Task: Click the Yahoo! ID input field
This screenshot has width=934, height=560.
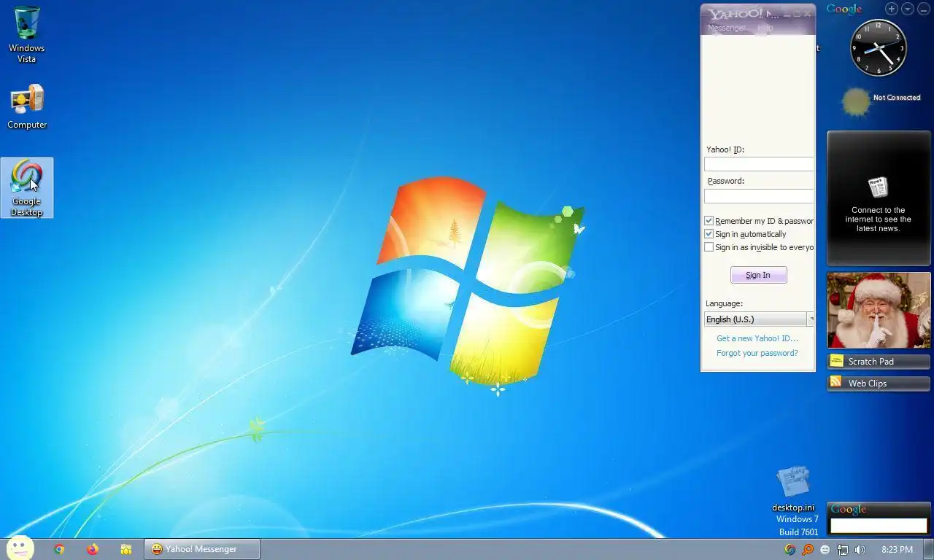Action: 759,164
